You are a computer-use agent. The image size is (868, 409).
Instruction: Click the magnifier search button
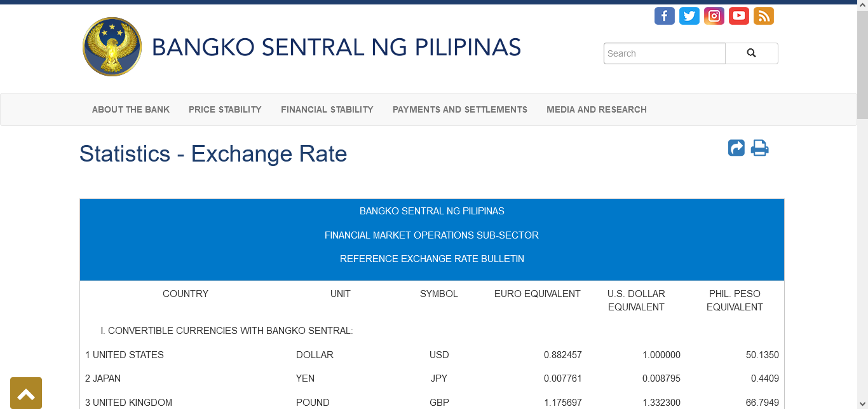[x=751, y=53]
